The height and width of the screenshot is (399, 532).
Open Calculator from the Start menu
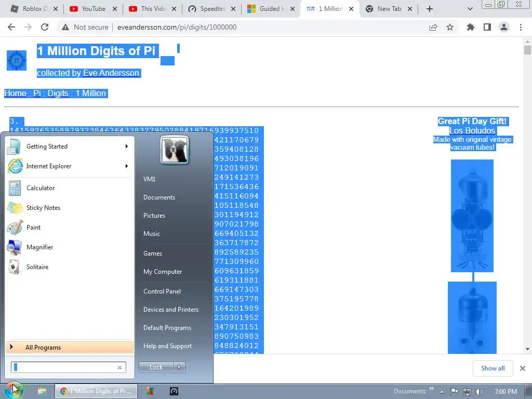40,188
